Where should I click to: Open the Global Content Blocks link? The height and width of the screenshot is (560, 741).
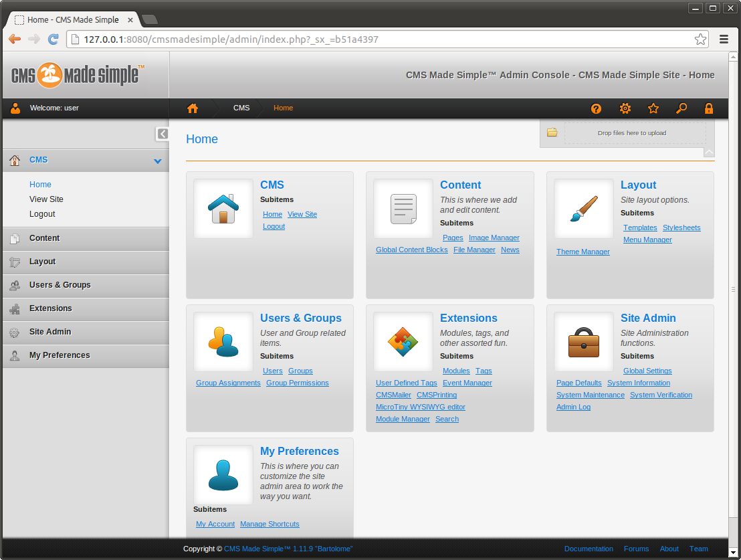(411, 250)
